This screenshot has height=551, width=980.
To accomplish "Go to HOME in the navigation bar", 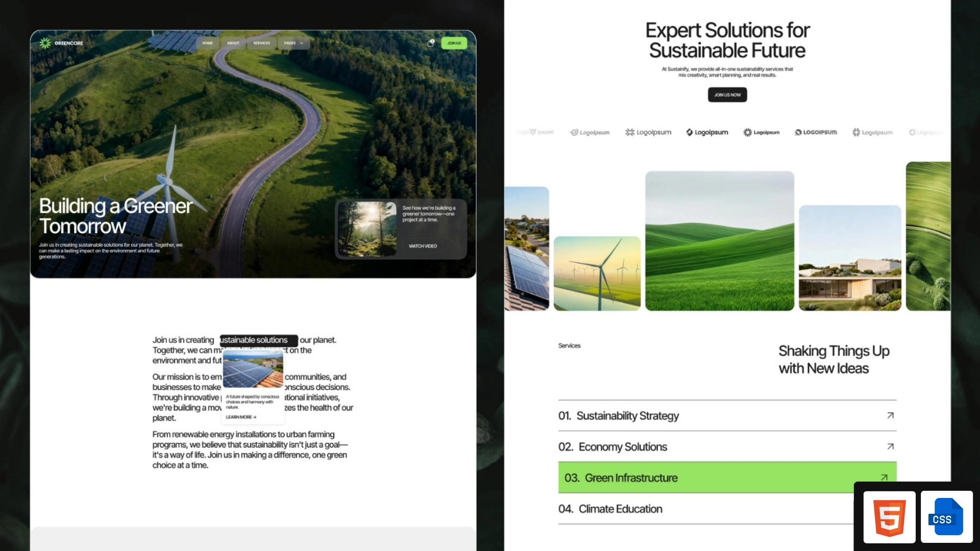I will pyautogui.click(x=207, y=43).
